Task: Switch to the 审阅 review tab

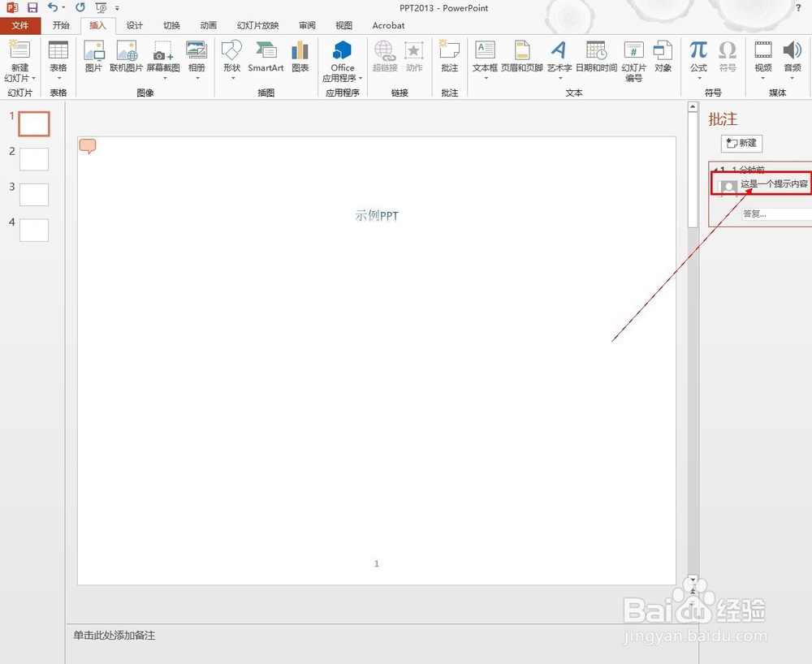Action: 307,25
